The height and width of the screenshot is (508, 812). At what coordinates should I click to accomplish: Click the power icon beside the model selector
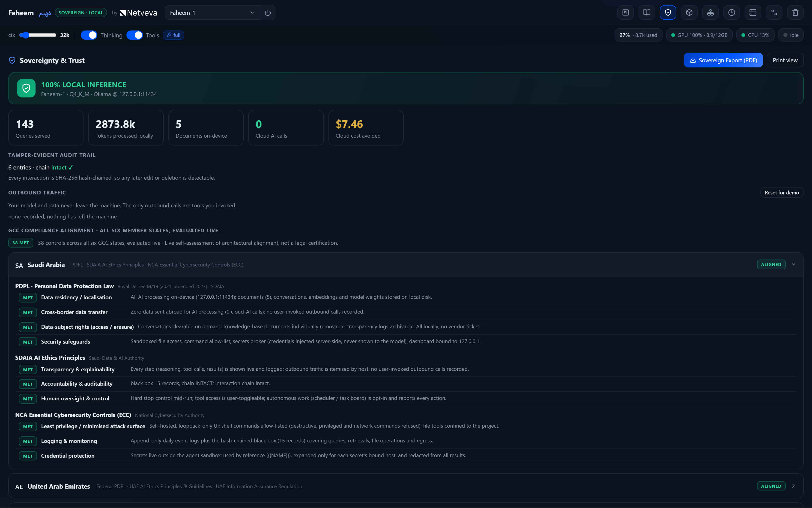(268, 13)
